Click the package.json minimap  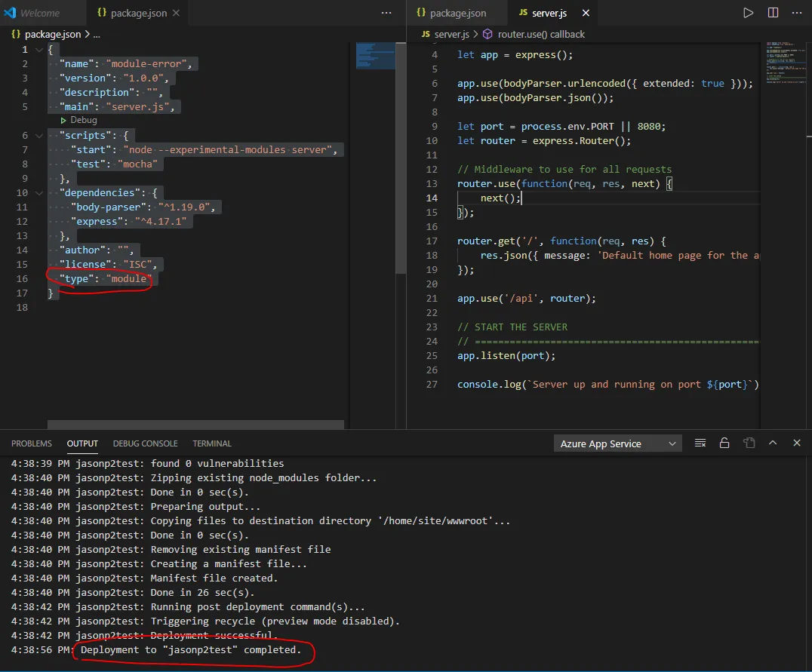[x=376, y=56]
